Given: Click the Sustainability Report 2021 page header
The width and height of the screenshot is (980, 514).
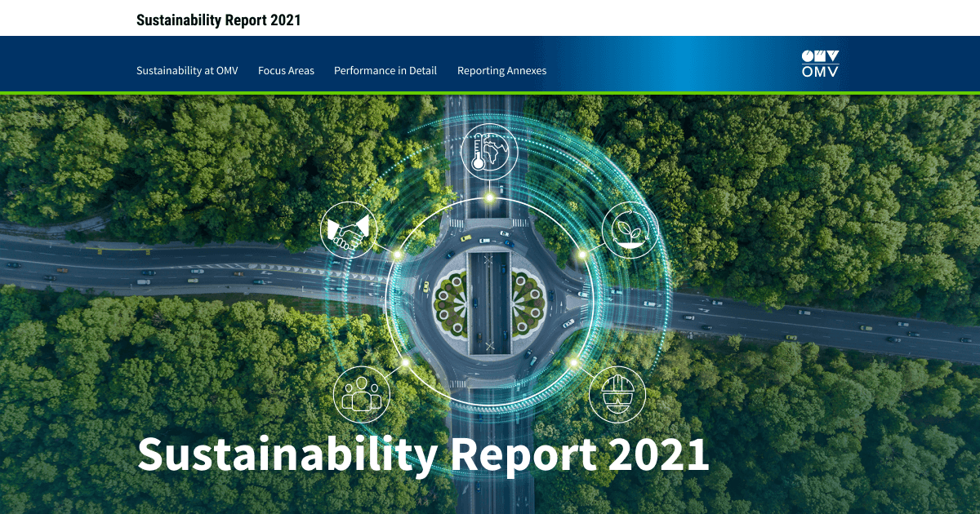Looking at the screenshot, I should 220,18.
